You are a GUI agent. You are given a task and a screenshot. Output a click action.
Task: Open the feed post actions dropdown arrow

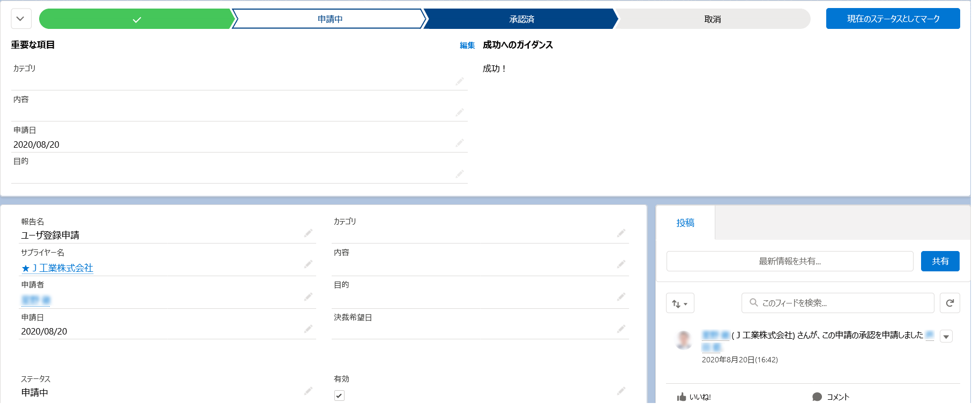[946, 337]
